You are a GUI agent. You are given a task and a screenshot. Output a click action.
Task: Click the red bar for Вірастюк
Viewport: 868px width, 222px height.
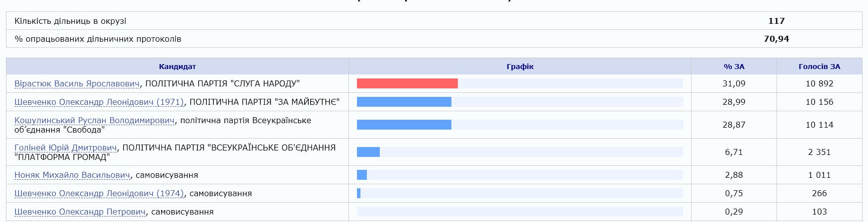click(407, 83)
